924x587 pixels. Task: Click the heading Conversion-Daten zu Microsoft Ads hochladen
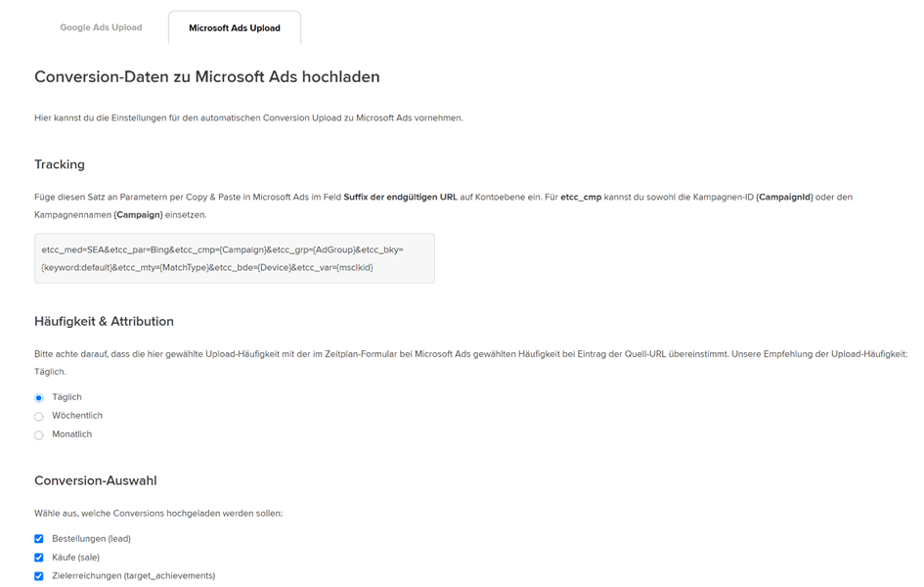pyautogui.click(x=207, y=76)
